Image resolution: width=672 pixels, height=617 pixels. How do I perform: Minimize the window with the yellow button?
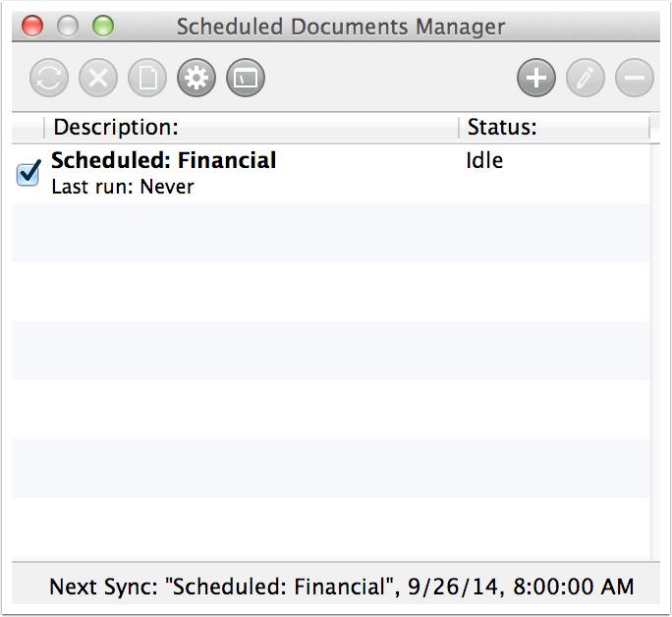click(67, 26)
